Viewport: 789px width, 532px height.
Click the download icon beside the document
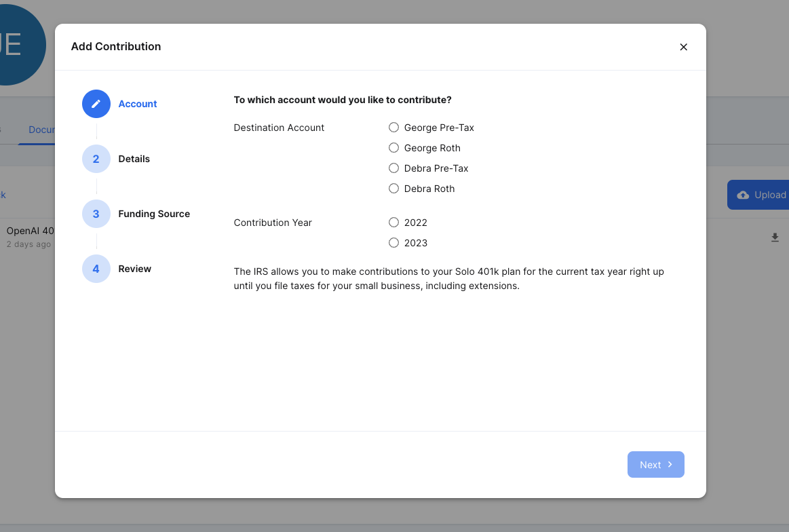click(x=775, y=237)
